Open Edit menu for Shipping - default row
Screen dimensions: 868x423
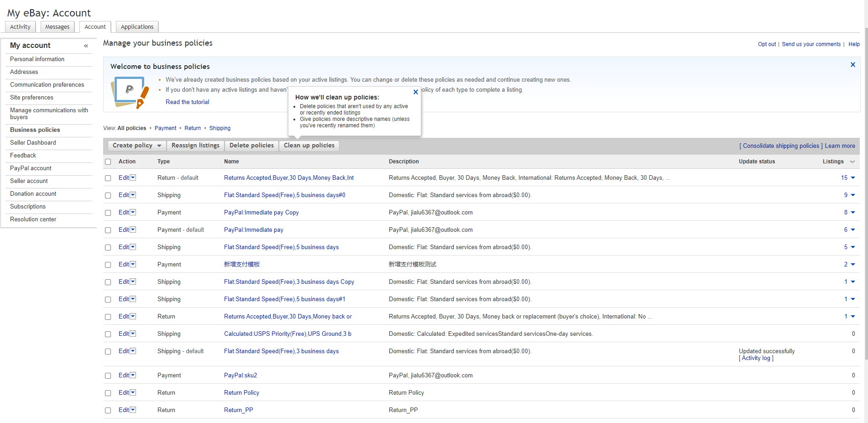133,351
